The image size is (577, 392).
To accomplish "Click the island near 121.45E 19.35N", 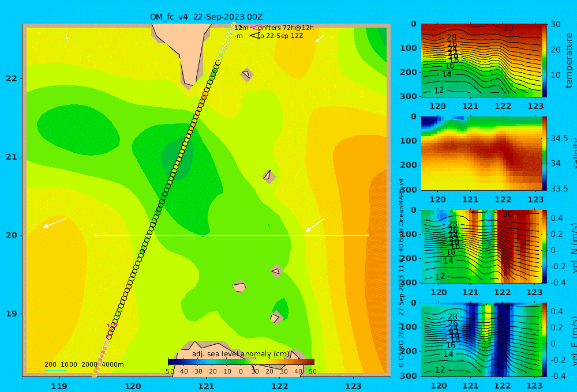I will 239,287.
